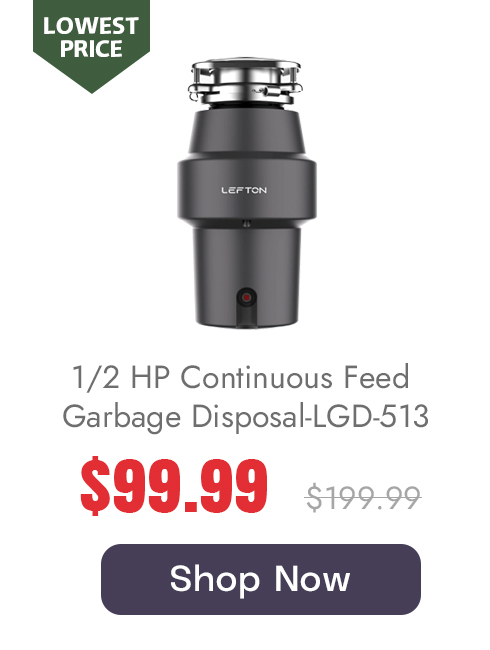The image size is (490, 650).
Task: Click the red $99.99 sale price
Action: 174,485
